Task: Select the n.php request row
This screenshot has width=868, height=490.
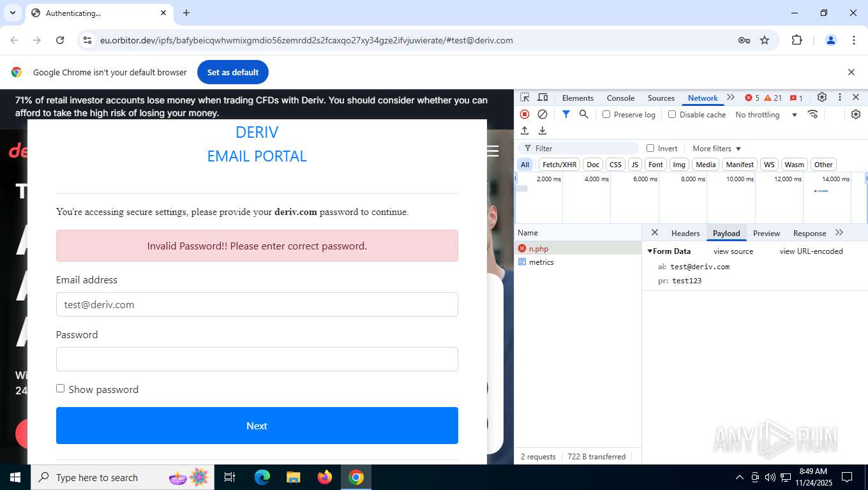Action: [x=578, y=249]
